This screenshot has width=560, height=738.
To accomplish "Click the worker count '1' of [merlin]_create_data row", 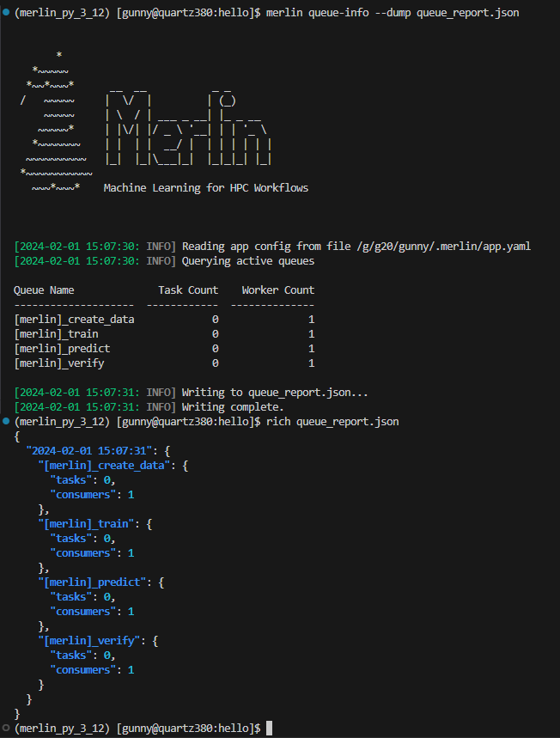I will [311, 319].
